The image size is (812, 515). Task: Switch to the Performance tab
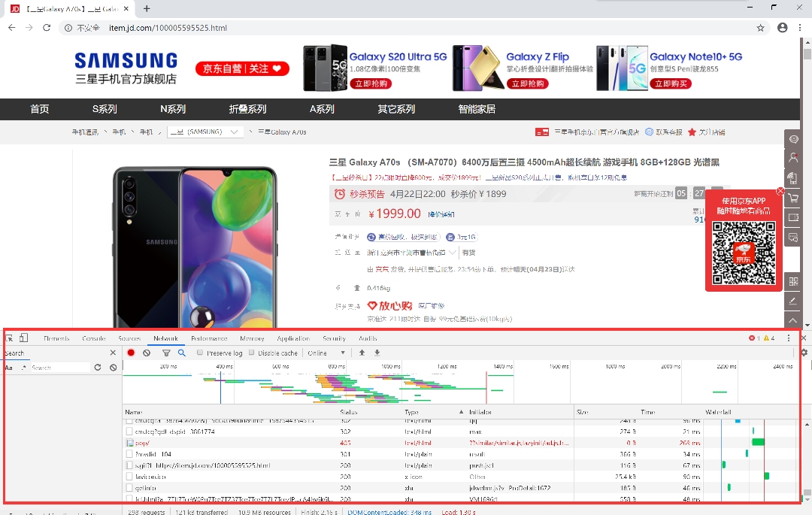click(209, 338)
